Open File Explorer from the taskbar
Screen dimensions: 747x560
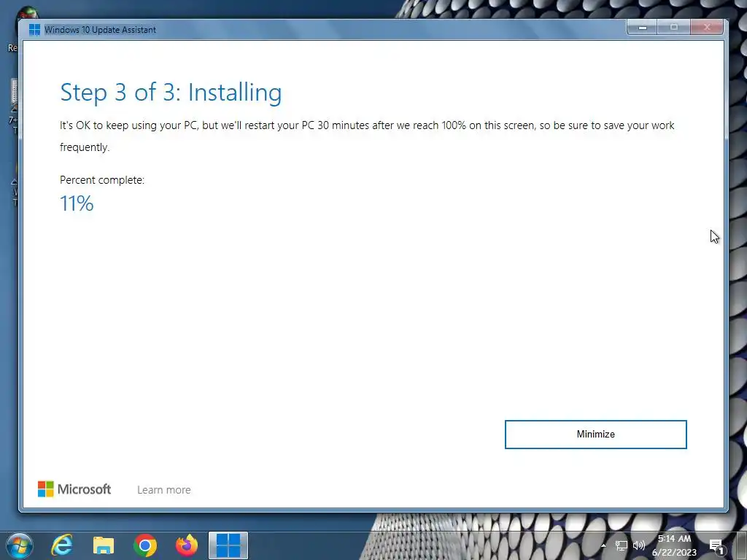click(104, 545)
